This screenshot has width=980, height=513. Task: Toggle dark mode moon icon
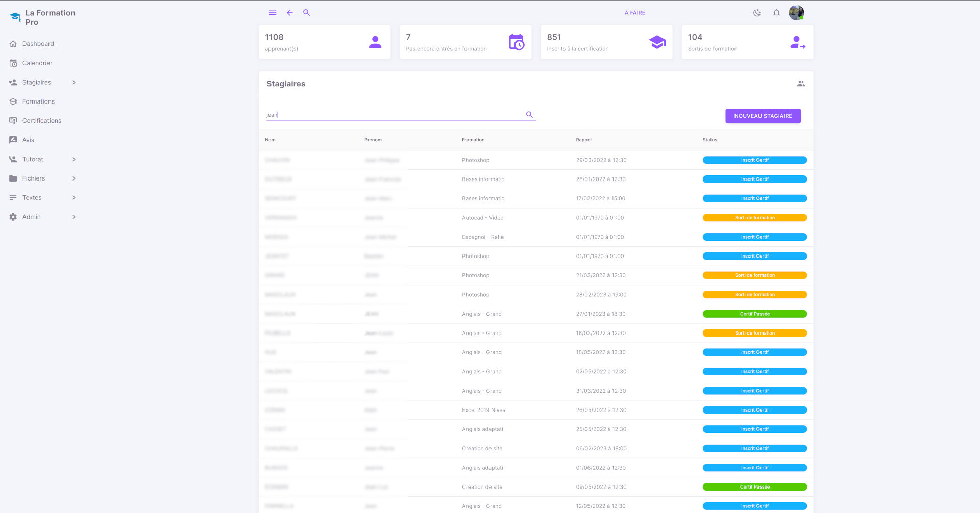pyautogui.click(x=757, y=13)
